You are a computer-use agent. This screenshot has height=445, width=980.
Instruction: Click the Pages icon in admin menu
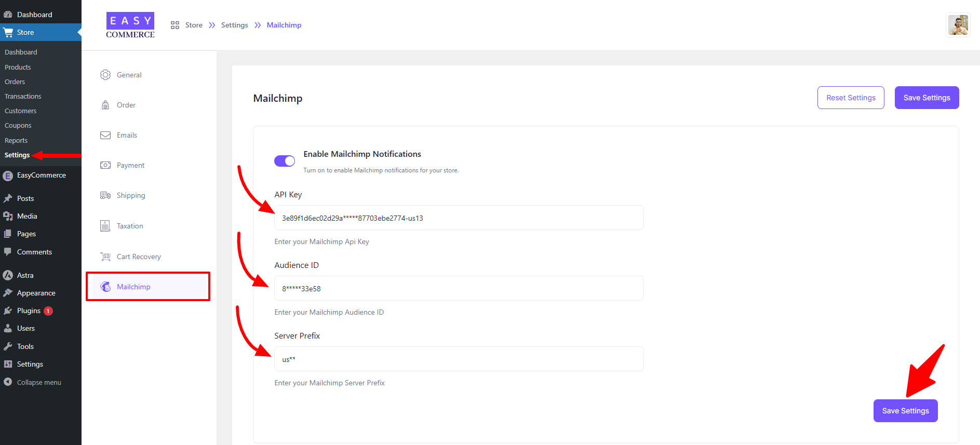pos(8,234)
